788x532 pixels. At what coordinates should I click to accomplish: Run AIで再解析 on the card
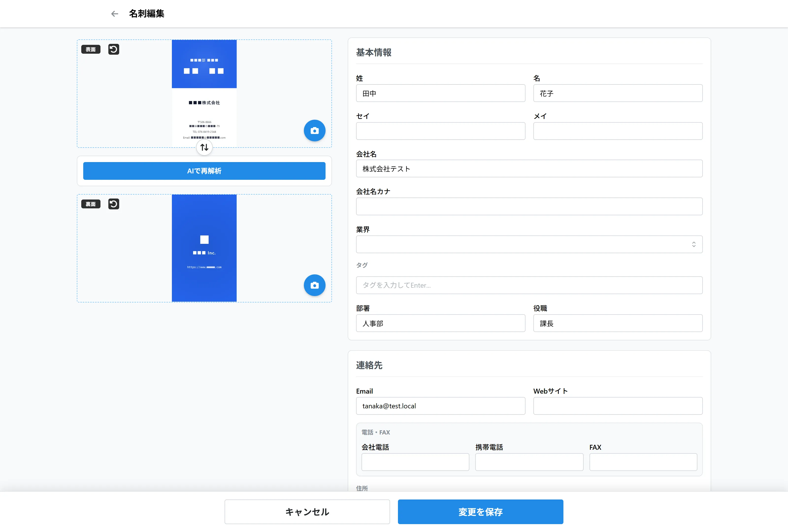204,171
